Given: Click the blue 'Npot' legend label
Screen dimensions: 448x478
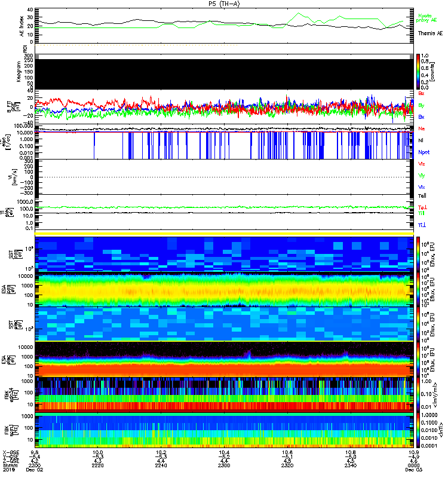Looking at the screenshot, I should 424,152.
